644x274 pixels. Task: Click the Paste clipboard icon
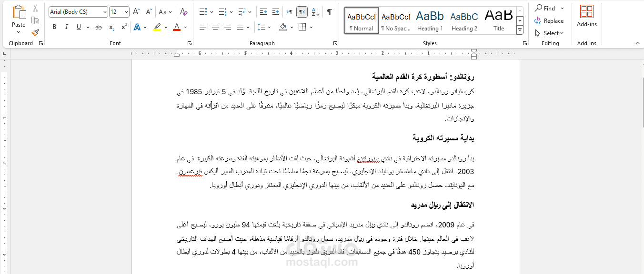(19, 12)
